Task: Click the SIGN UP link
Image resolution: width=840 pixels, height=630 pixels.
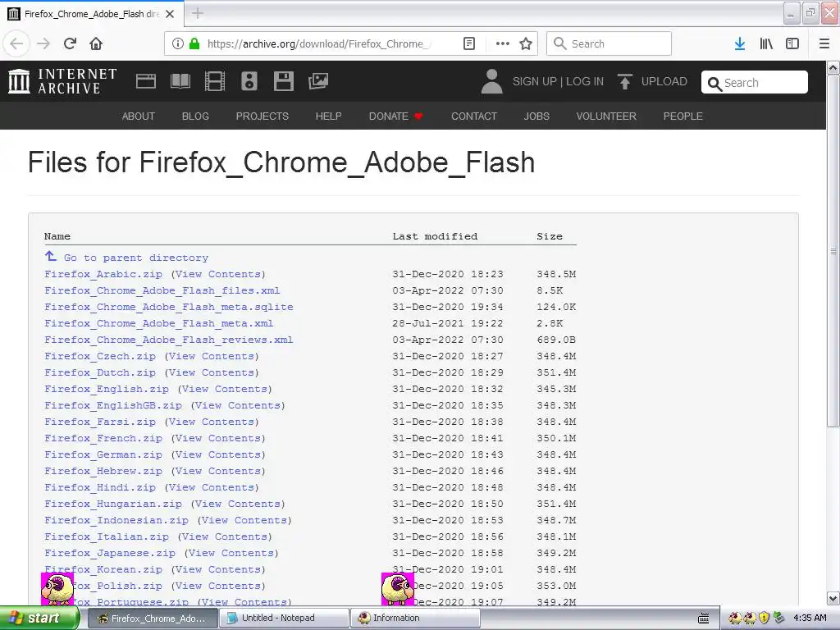Action: (x=535, y=81)
